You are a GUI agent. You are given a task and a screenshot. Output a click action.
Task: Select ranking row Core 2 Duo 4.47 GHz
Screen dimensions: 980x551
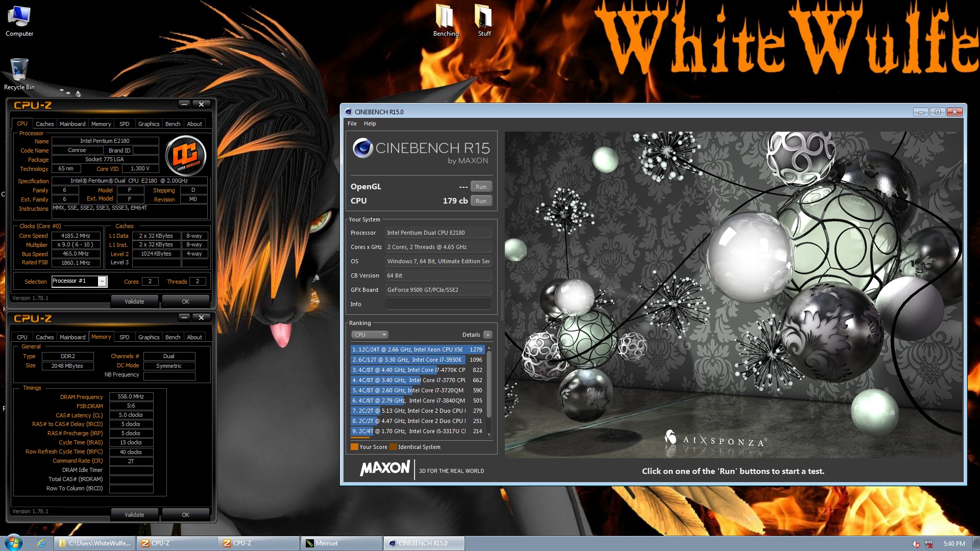(x=418, y=421)
